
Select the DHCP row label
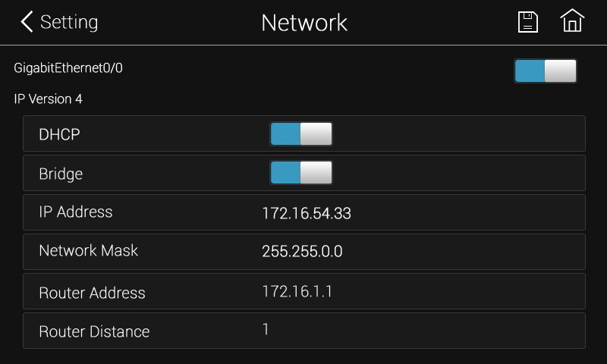tap(59, 135)
